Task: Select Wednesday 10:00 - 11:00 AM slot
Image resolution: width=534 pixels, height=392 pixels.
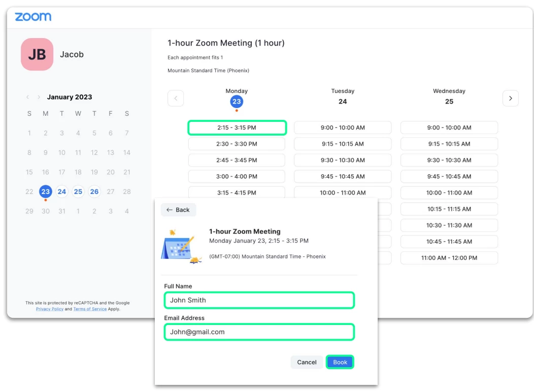Action: (449, 193)
